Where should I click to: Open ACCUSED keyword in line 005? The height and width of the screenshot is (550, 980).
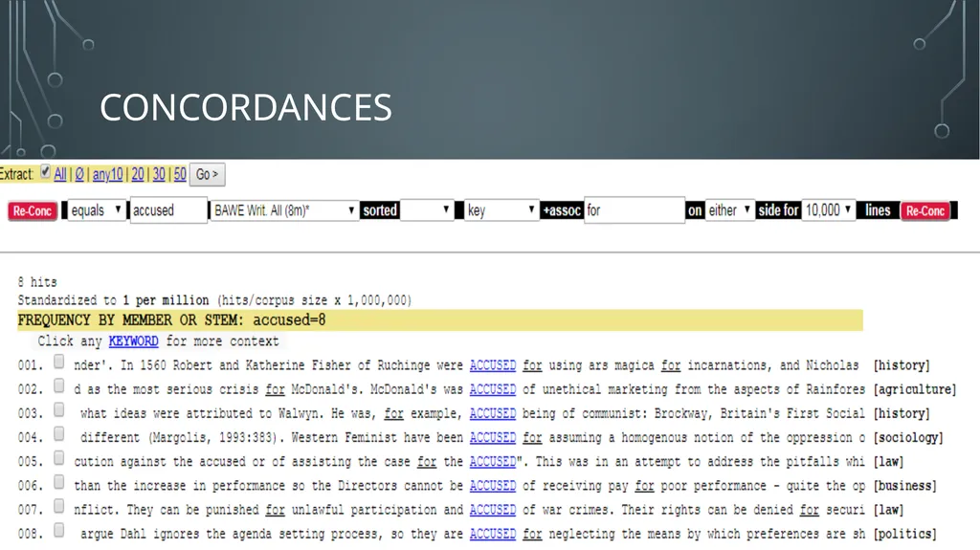tap(493, 462)
